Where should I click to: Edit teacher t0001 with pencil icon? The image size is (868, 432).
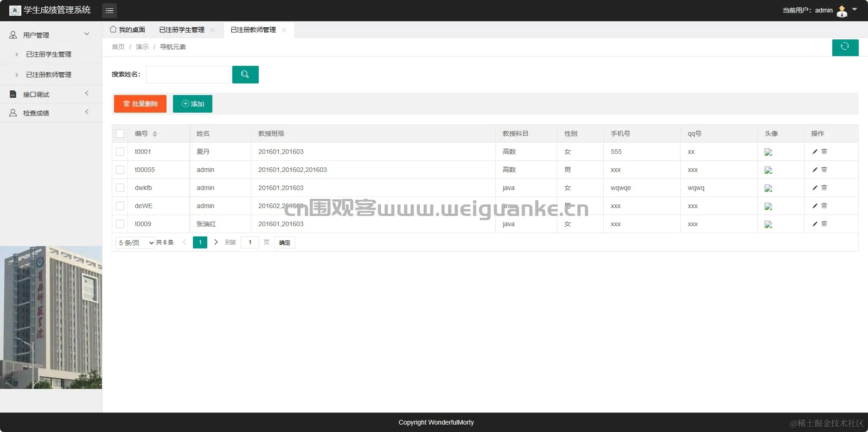coord(815,152)
